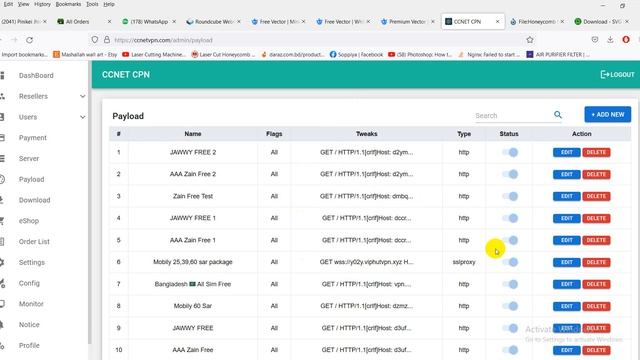Open the Help menu
The height and width of the screenshot is (360, 640).
coord(109,4)
